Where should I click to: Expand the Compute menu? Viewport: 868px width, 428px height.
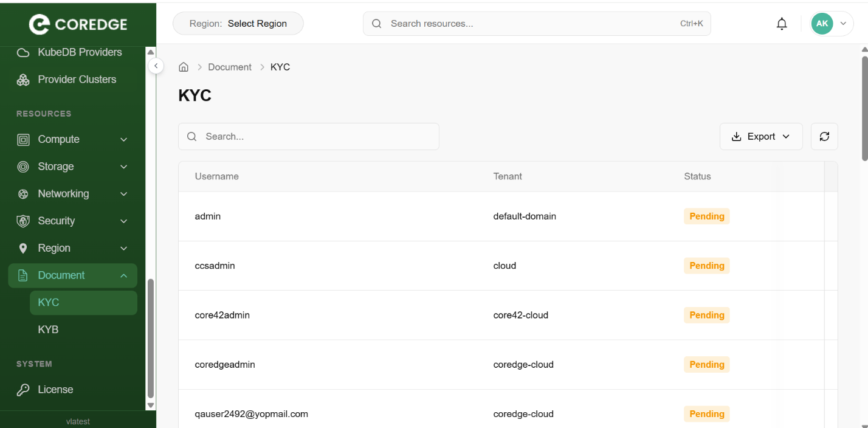[73, 139]
